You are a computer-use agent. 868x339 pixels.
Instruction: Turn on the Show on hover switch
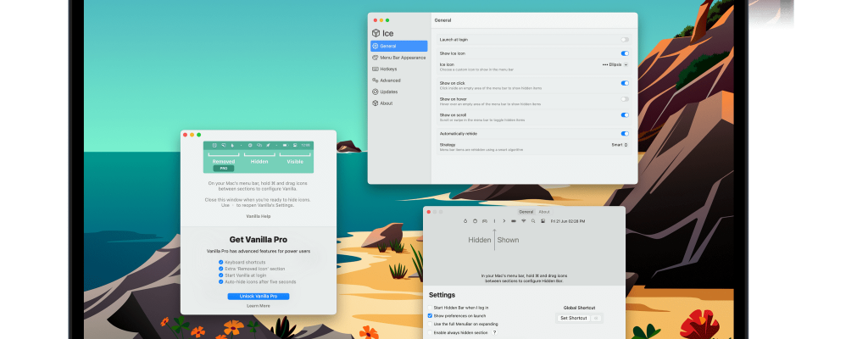point(625,99)
